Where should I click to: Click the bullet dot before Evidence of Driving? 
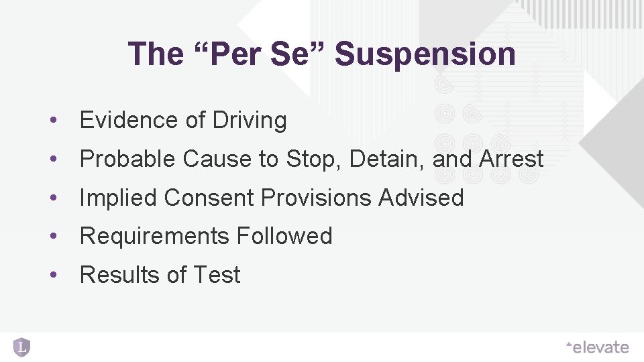[52, 121]
